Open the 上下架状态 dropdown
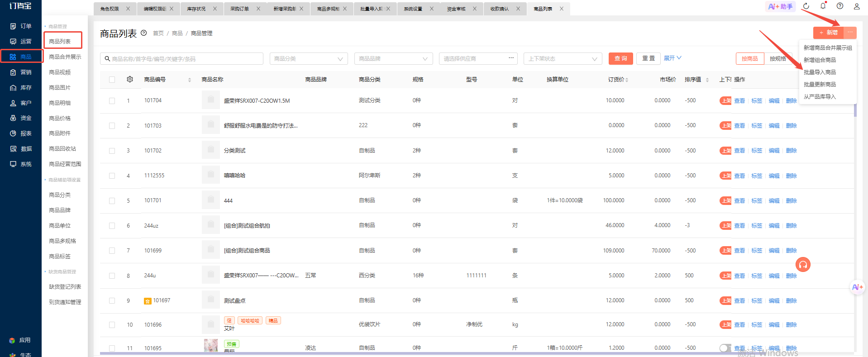 [x=563, y=59]
